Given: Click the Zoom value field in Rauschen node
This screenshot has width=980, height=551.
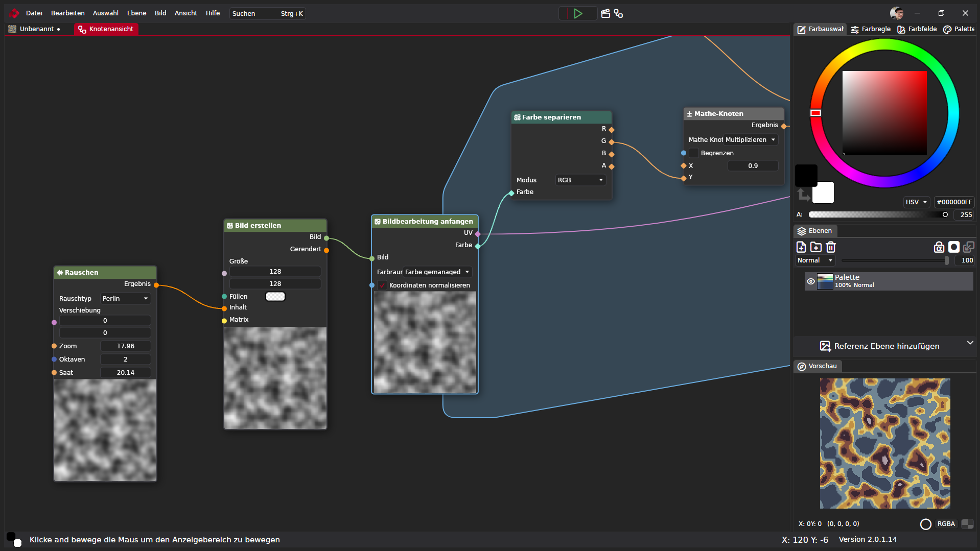Looking at the screenshot, I should [x=125, y=346].
